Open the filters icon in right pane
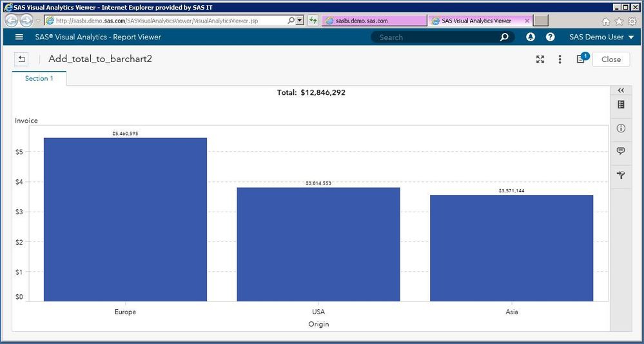This screenshot has height=344, width=644. click(621, 175)
